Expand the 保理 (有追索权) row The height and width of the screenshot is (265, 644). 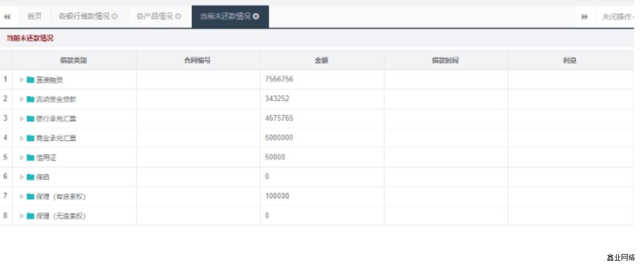click(x=22, y=197)
